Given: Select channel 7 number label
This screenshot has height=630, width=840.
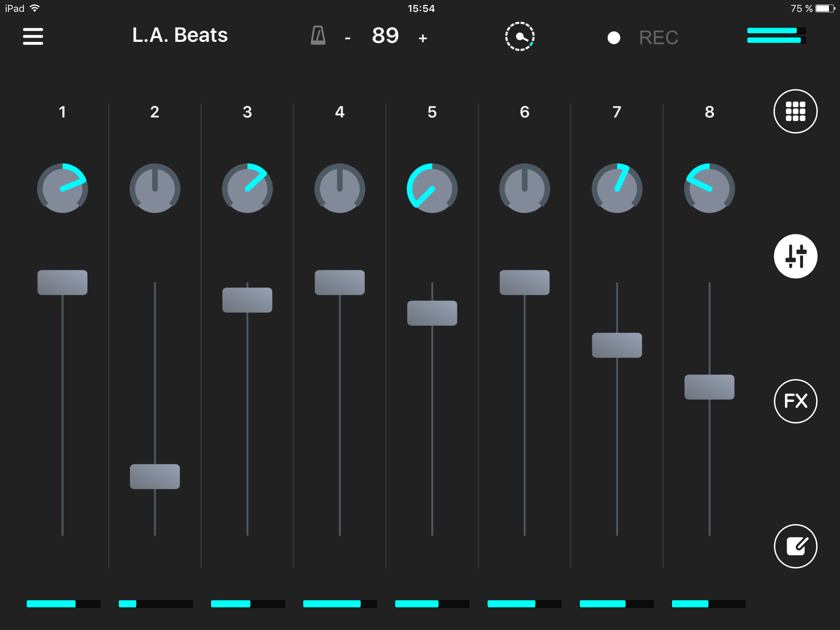Looking at the screenshot, I should click(617, 112).
